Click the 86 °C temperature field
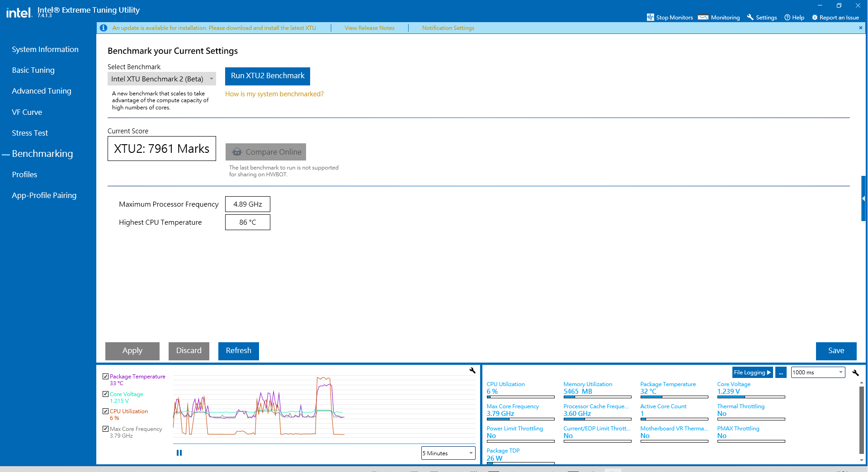The height and width of the screenshot is (472, 868). 248,222
